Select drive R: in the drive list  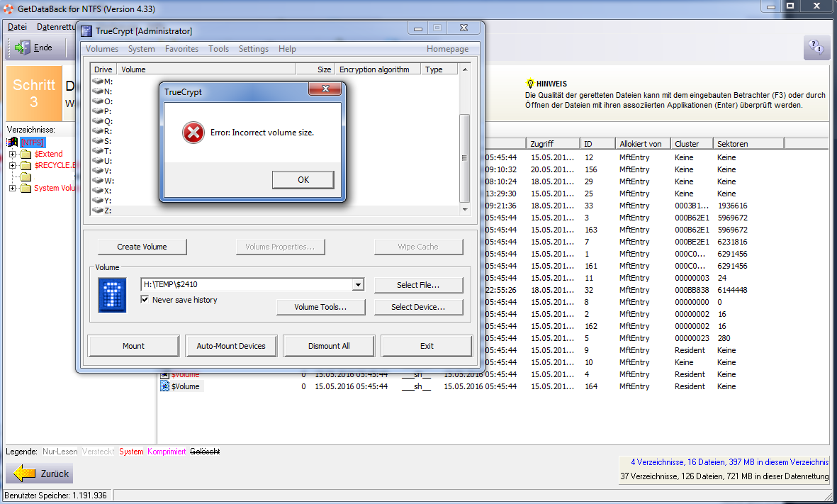[x=103, y=131]
